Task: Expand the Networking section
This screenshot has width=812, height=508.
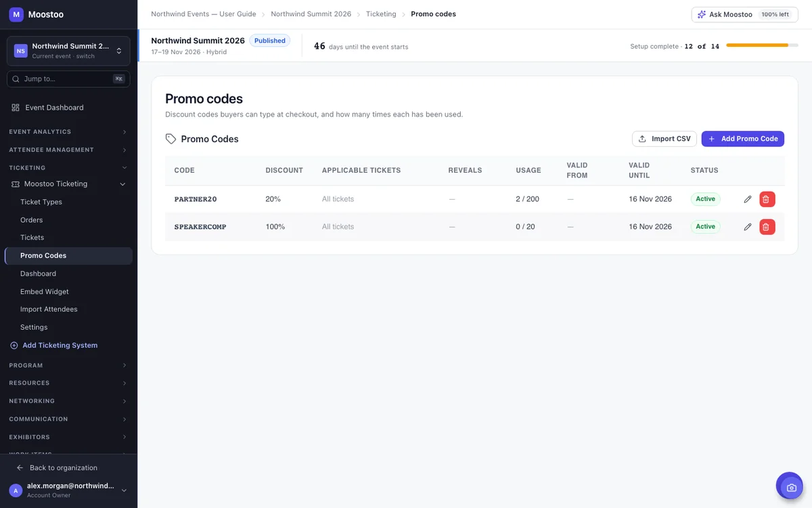Action: [68, 401]
